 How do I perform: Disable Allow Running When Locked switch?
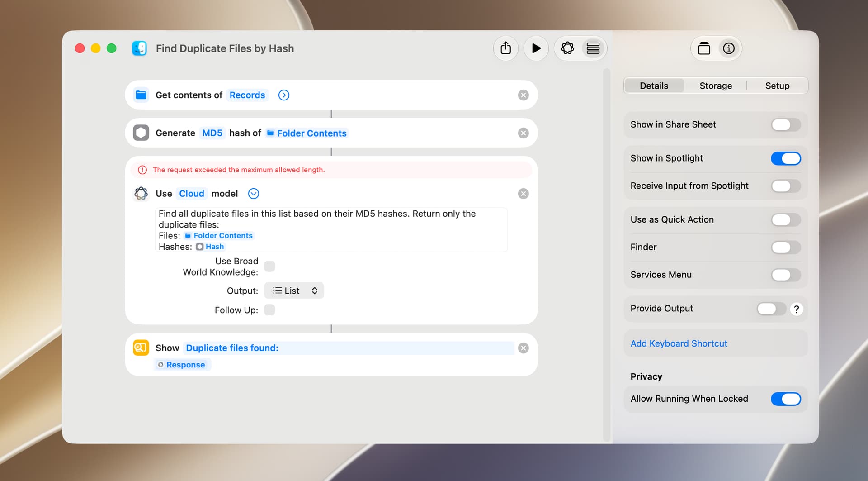tap(786, 399)
